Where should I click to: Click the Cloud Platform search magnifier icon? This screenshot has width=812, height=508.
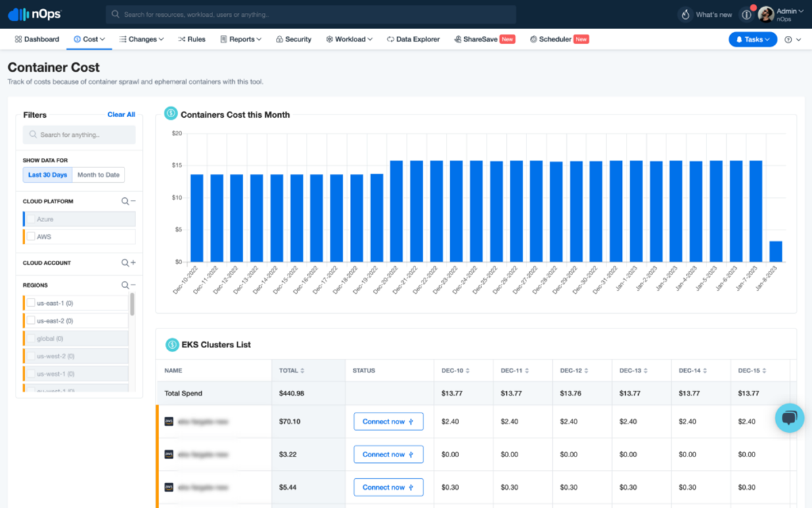tap(125, 201)
